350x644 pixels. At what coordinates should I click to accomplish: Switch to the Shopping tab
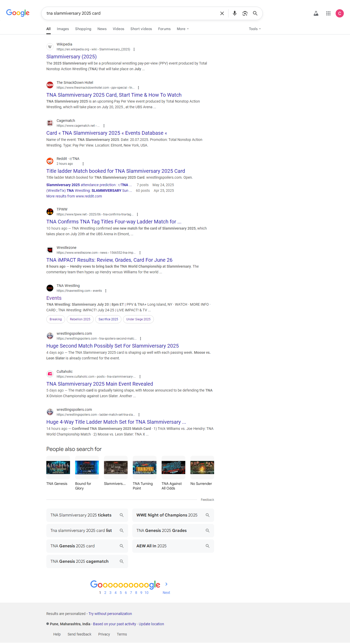[83, 29]
